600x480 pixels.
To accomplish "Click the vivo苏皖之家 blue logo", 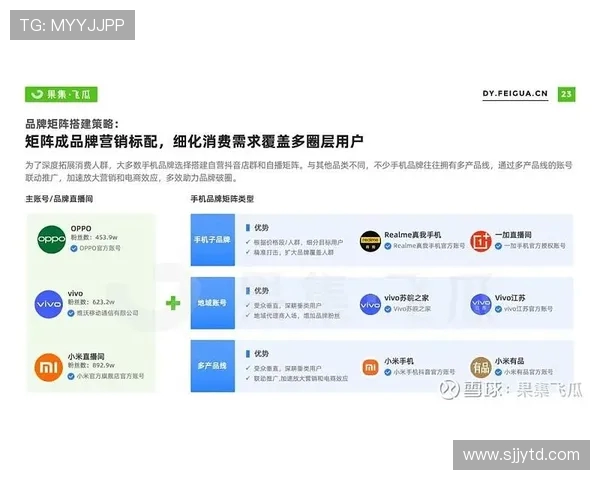I will 370,304.
